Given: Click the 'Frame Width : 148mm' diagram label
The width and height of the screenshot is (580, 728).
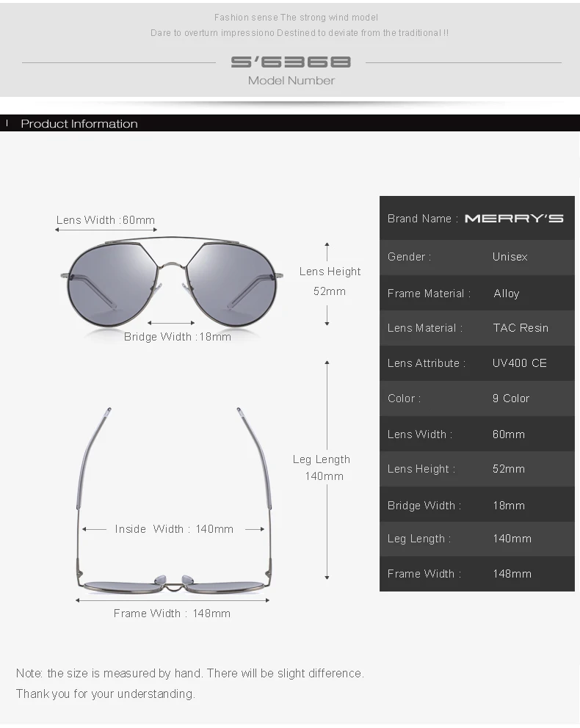Looking at the screenshot, I should (x=172, y=614).
